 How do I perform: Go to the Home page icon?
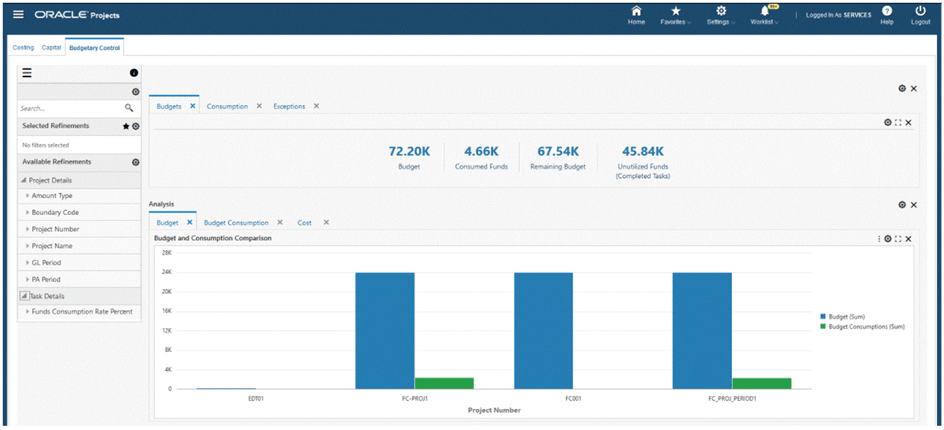click(x=636, y=11)
